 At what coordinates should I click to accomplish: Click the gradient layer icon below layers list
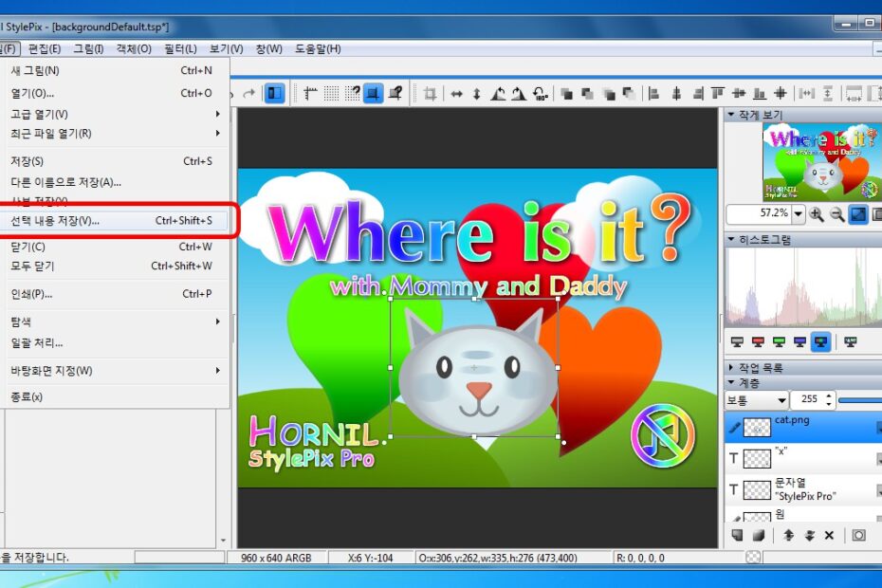click(759, 535)
